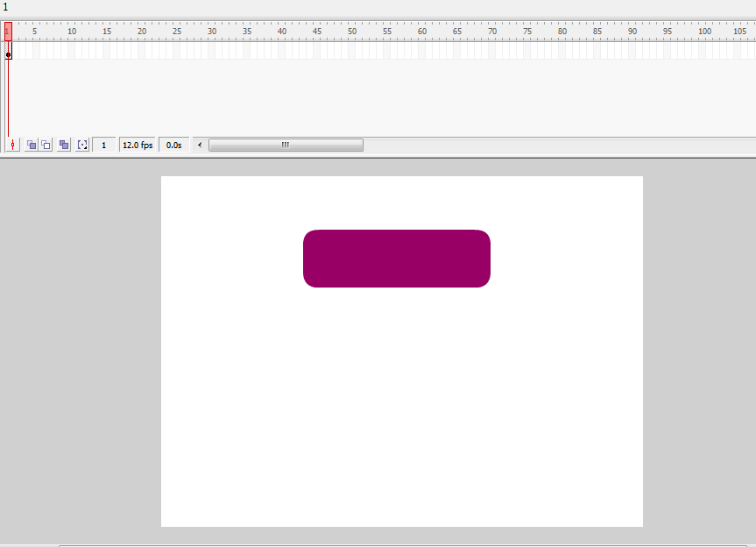756x547 pixels.
Task: Click frame 45 on the timeline ruler
Action: (x=317, y=32)
